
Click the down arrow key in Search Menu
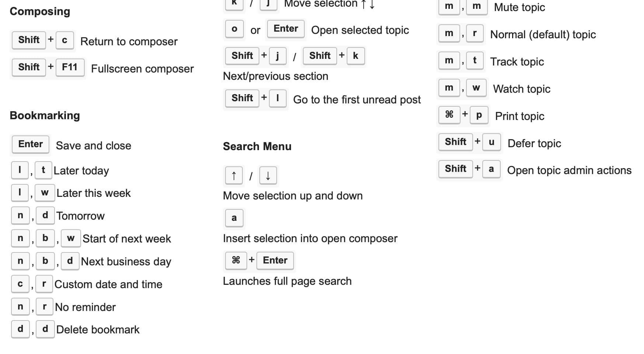pos(268,176)
